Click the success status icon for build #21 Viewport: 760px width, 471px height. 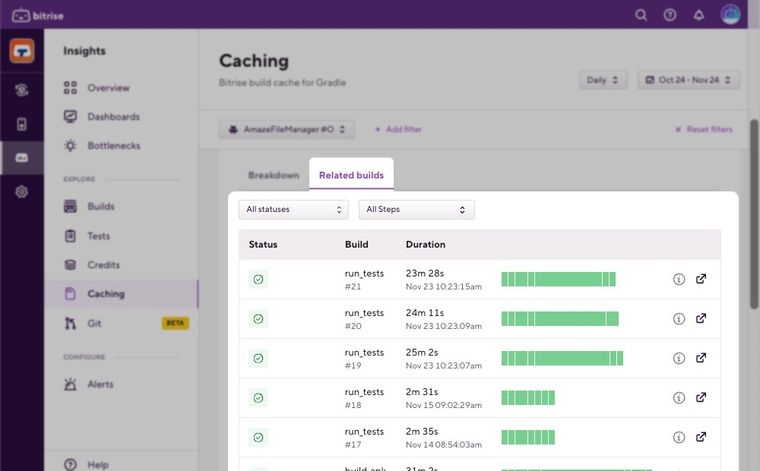[x=258, y=279]
